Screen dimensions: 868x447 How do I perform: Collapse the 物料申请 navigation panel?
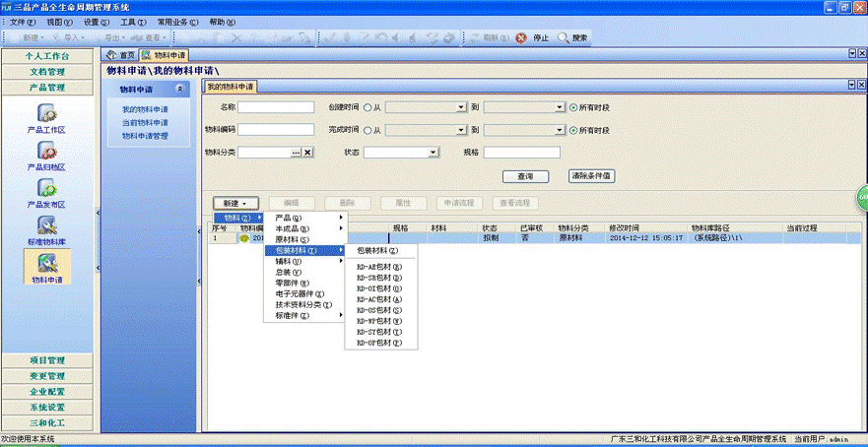pos(178,90)
